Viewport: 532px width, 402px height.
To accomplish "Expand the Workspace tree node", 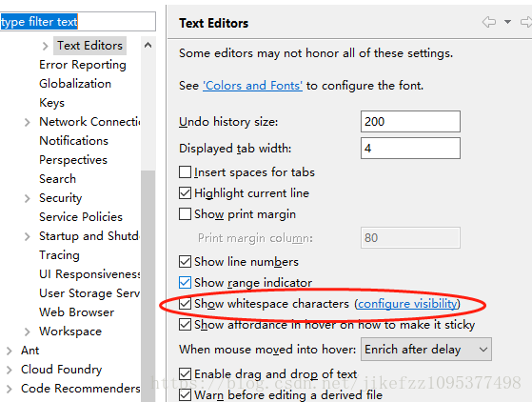I will point(28,332).
